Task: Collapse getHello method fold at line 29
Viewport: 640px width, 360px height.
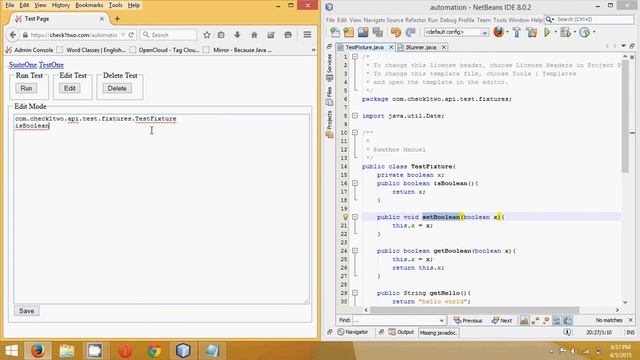Action: (x=355, y=293)
